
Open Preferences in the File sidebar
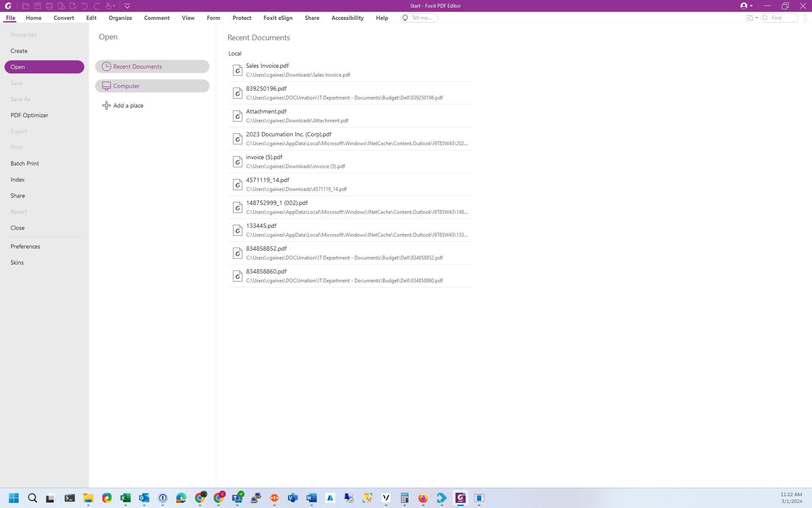(25, 246)
